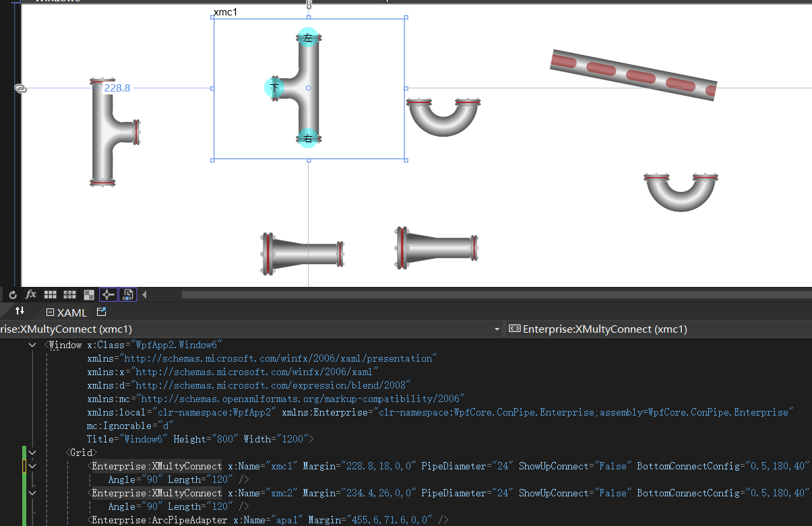Pop out the XAML pane
Screen dimensions: 812x526
coord(102,312)
